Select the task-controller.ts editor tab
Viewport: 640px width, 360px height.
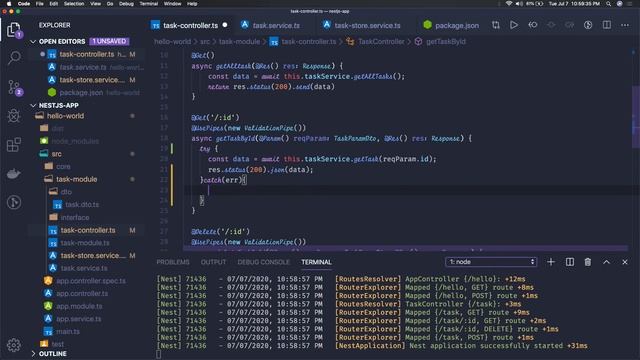pyautogui.click(x=190, y=25)
